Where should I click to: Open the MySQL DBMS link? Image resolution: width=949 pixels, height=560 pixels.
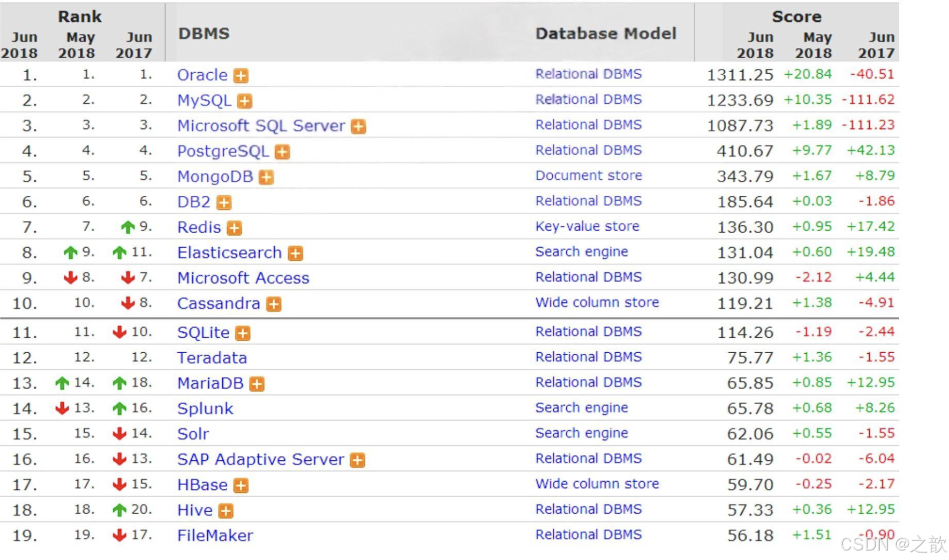[204, 101]
